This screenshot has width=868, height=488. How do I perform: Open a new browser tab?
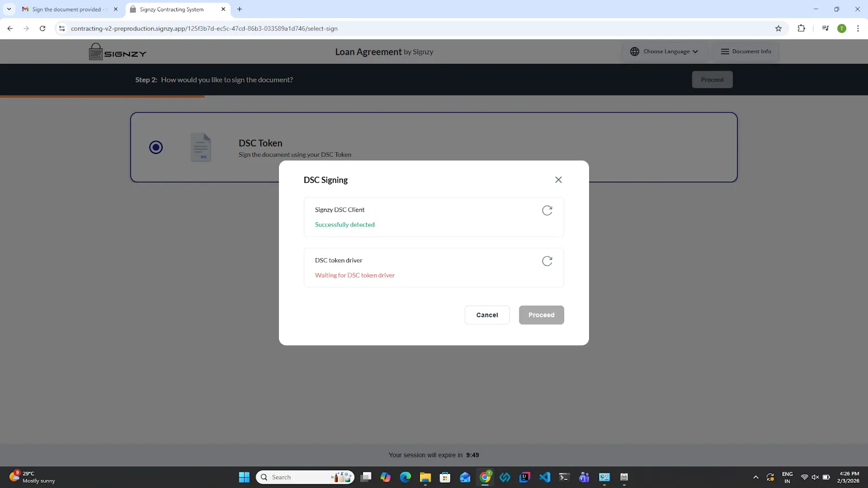[x=239, y=9]
